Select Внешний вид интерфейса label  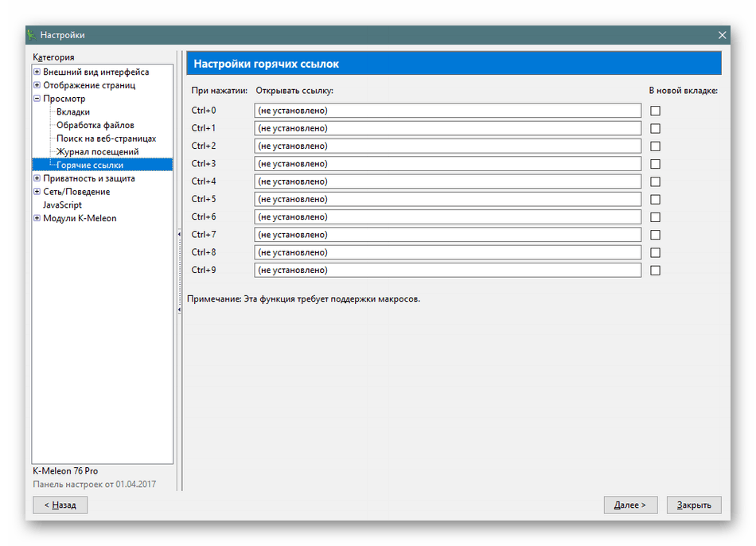tap(96, 72)
